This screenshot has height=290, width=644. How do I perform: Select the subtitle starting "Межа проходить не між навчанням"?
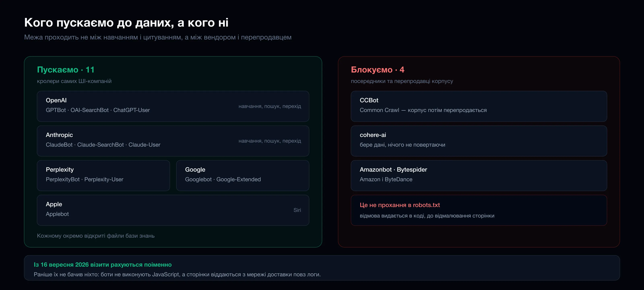tap(158, 37)
